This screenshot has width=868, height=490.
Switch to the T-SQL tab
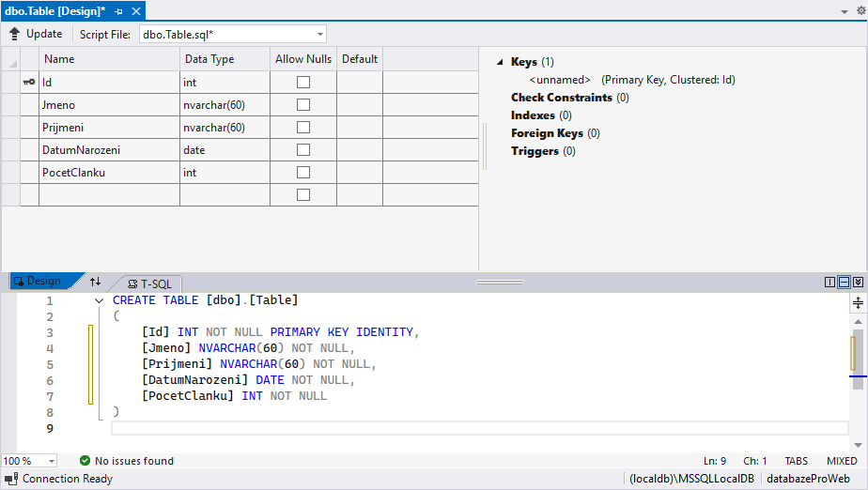click(x=150, y=283)
